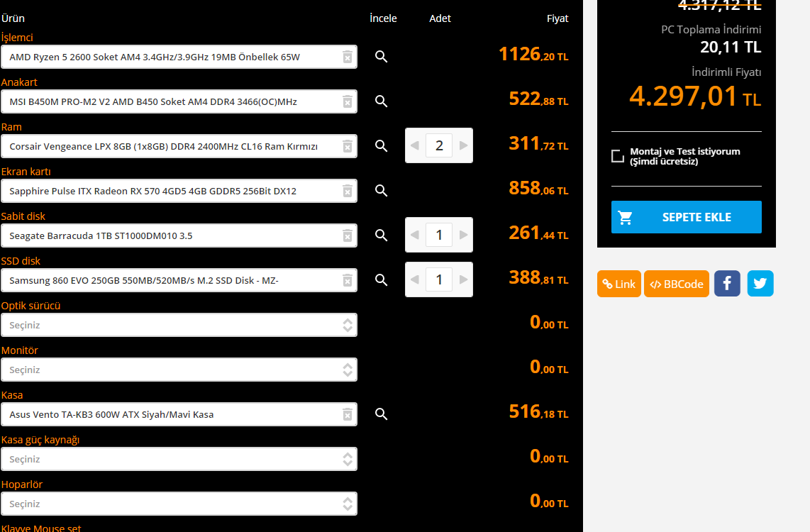
Task: Share the build on Facebook
Action: 727,284
